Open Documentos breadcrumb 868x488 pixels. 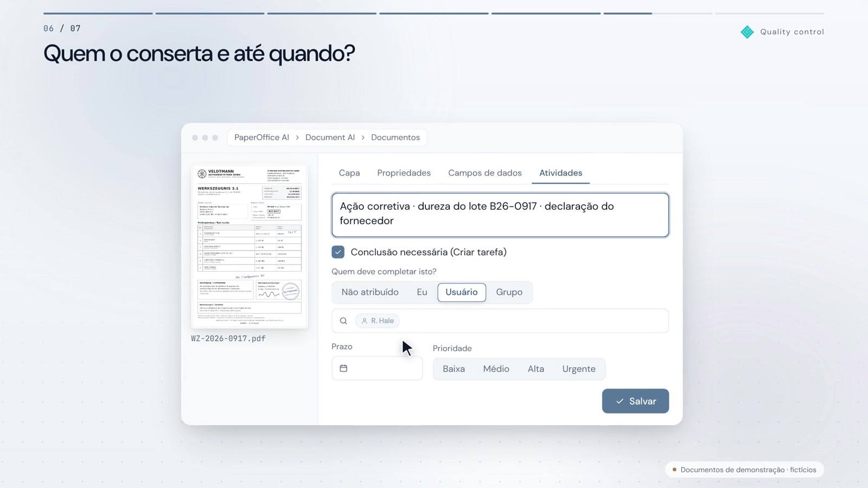(395, 138)
